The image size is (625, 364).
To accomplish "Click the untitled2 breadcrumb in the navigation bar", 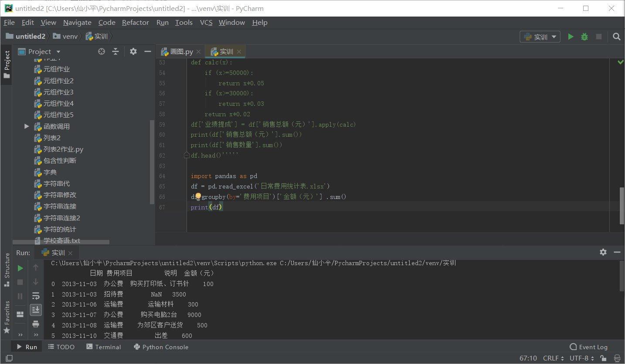I will tap(26, 36).
